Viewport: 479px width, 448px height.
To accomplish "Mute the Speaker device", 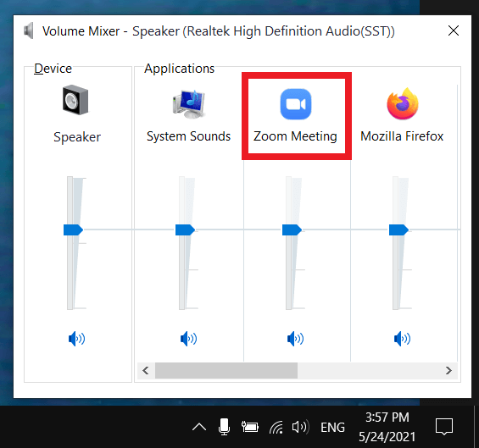I will click(76, 339).
